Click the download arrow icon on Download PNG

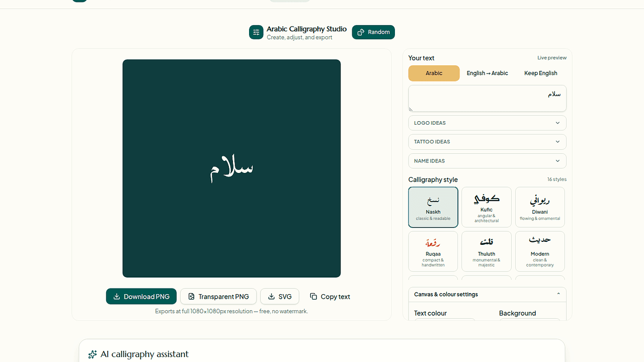117,297
